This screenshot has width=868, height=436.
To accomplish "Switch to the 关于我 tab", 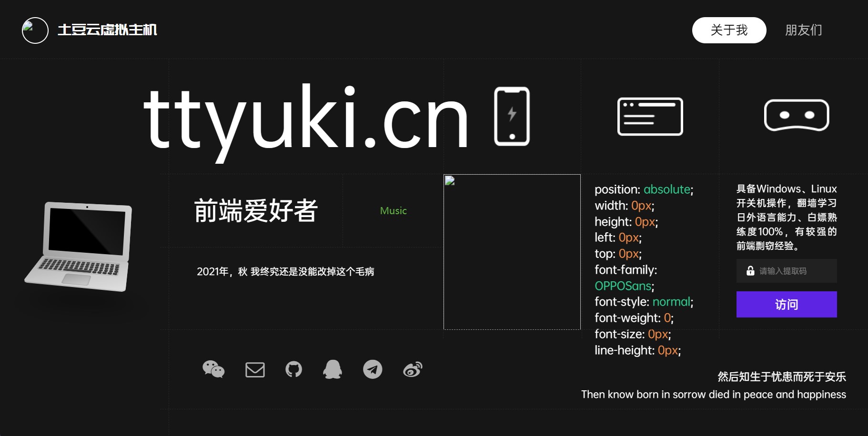I will 729,30.
